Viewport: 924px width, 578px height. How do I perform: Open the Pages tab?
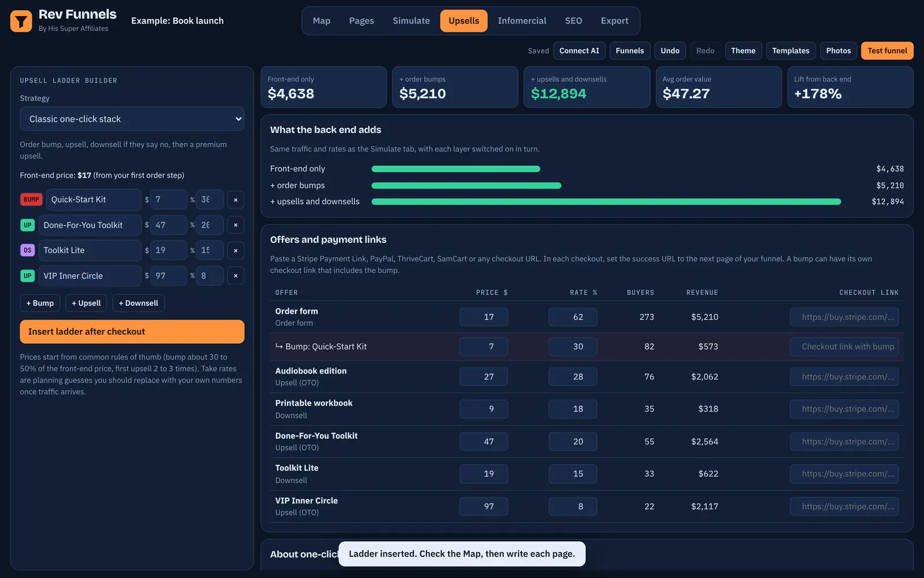362,21
